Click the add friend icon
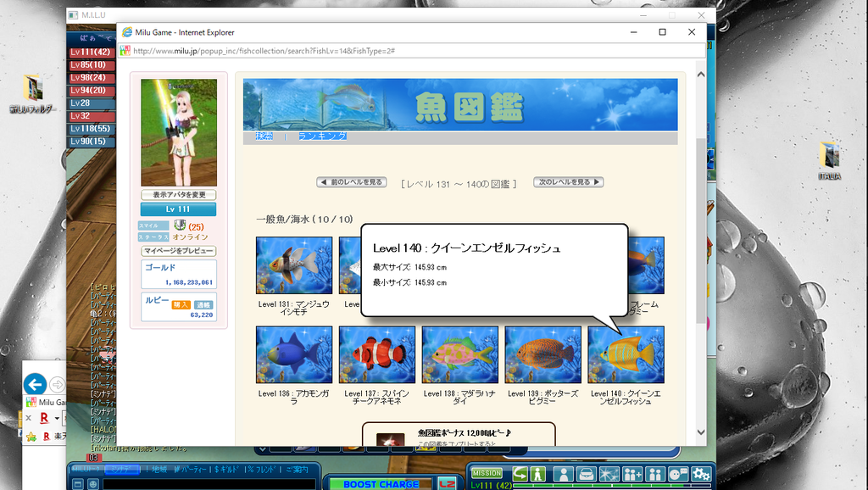The image size is (868, 490). [632, 474]
